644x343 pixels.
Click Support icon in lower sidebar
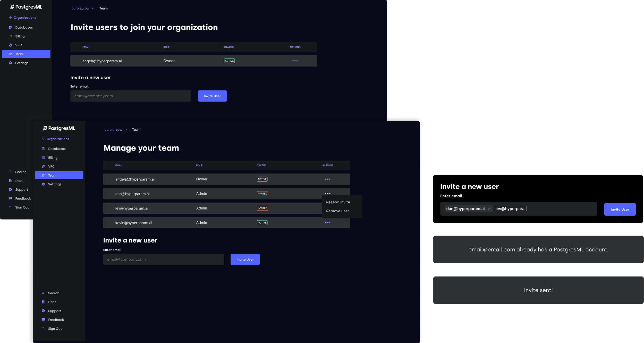pyautogui.click(x=43, y=311)
